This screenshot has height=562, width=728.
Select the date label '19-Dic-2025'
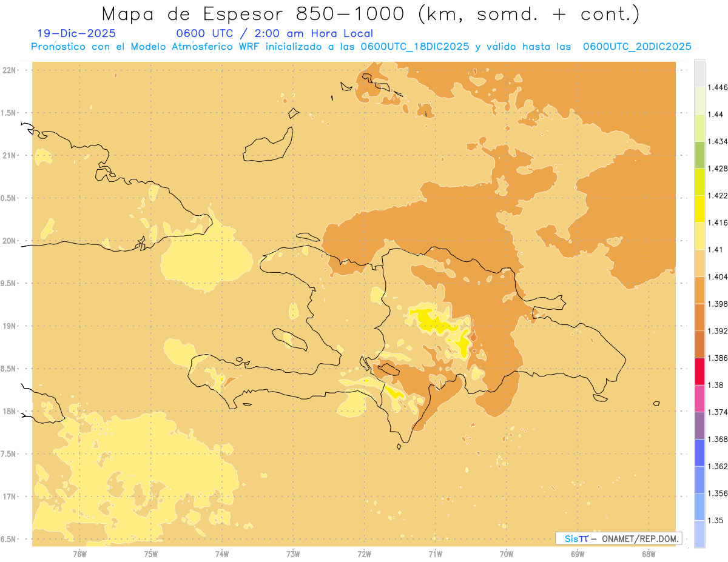pos(76,33)
